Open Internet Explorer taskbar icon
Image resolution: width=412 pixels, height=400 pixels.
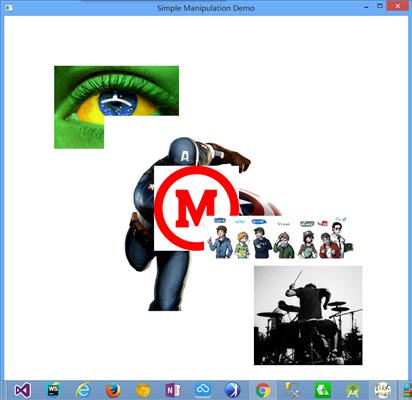tap(83, 390)
